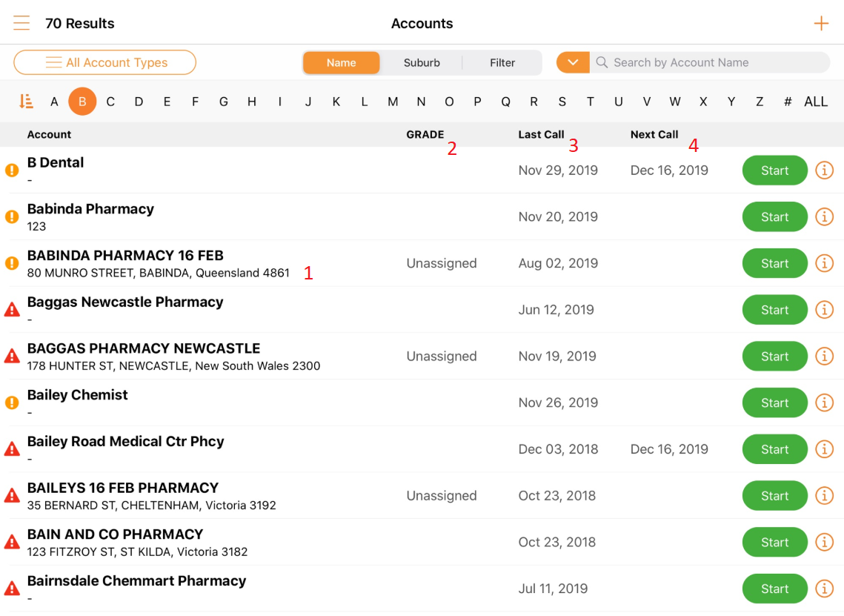Open info icon for Babinda Pharmacy 123

(x=824, y=216)
